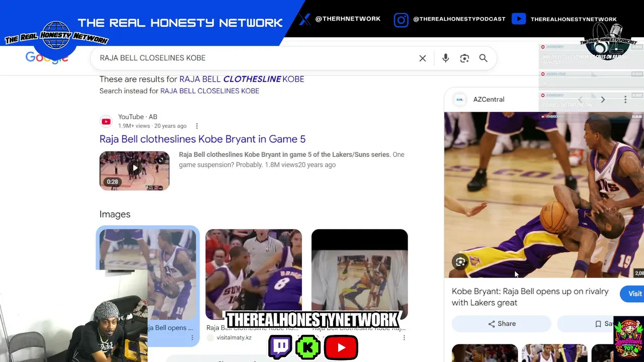Search instead for RAJA BELL CLOSELINES KOBE

click(209, 91)
